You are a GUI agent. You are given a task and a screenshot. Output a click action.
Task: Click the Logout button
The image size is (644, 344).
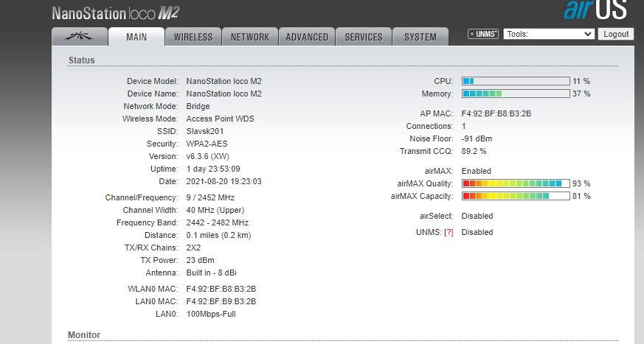tap(616, 34)
